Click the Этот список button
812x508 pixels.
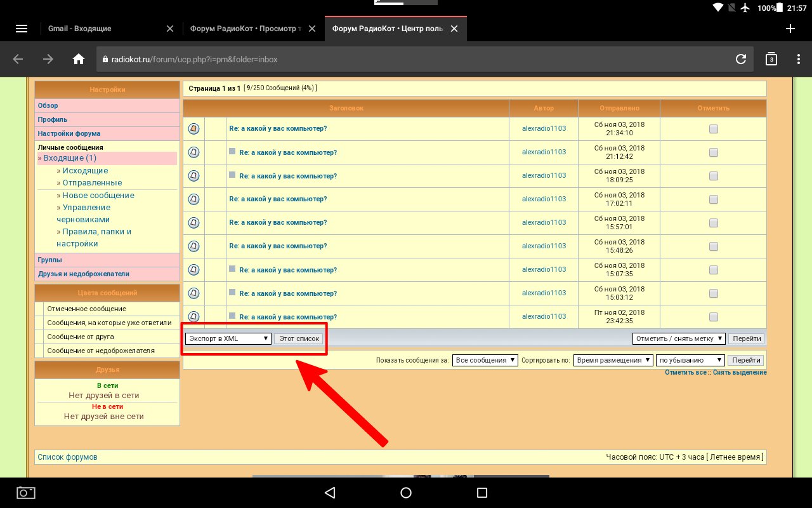[299, 338]
